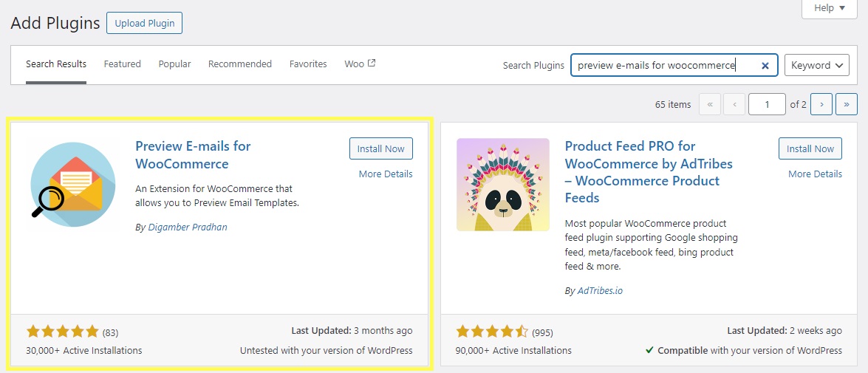Install Product Feed PRO for WooCommerce
The width and height of the screenshot is (868, 373).
pyautogui.click(x=810, y=149)
